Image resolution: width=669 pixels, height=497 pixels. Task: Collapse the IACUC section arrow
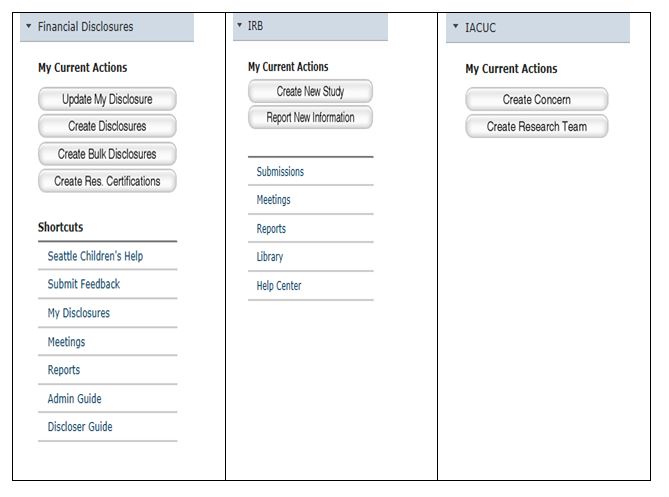pos(456,26)
